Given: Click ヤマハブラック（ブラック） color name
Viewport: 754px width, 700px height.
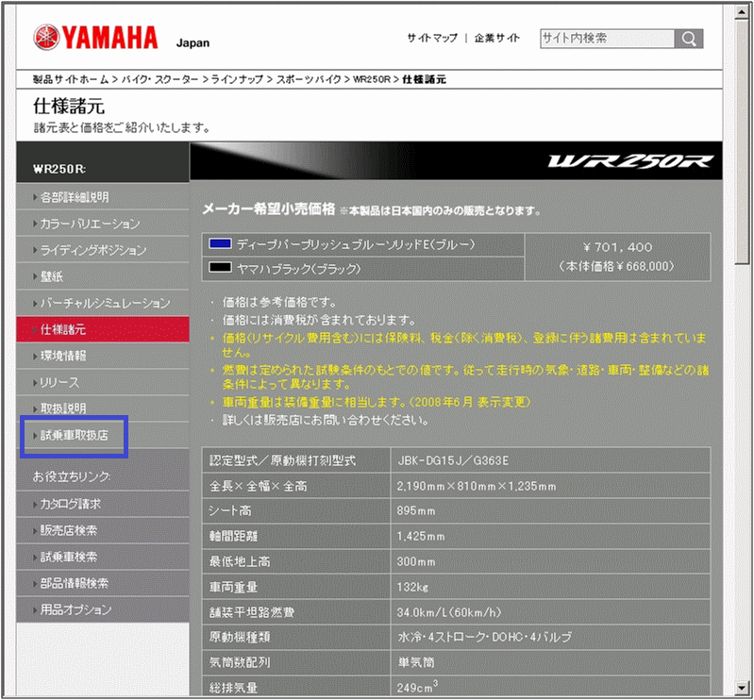Looking at the screenshot, I should point(298,269).
